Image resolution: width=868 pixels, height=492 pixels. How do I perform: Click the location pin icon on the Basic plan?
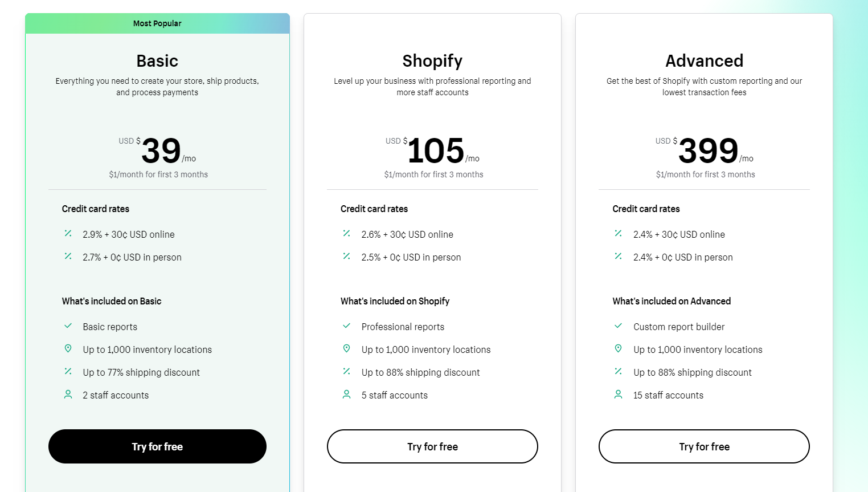(x=68, y=348)
